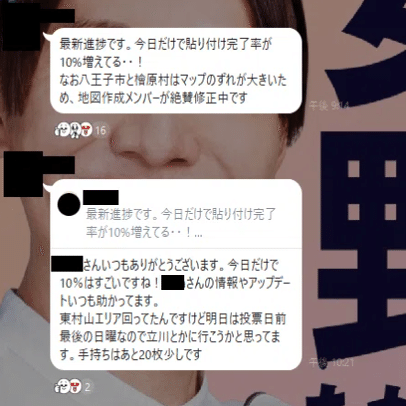Click the redacted mention before さんの情報やアップデート
Image resolution: width=406 pixels, height=406 pixels.
[x=173, y=282]
